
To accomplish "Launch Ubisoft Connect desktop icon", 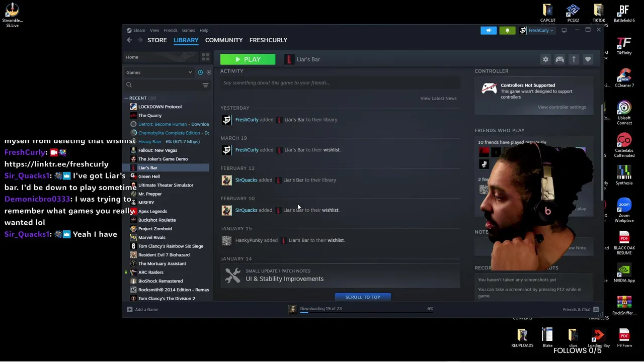I will [624, 113].
